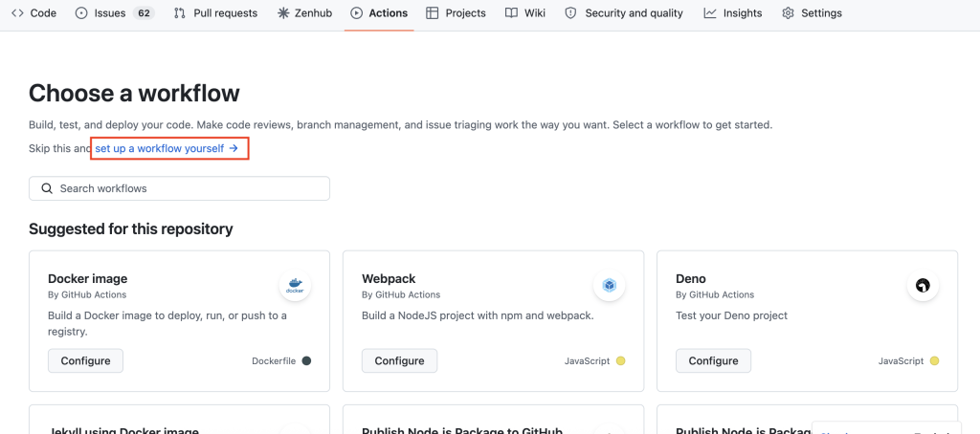The image size is (980, 434).
Task: Click the Issues count badge 62
Action: 144,13
